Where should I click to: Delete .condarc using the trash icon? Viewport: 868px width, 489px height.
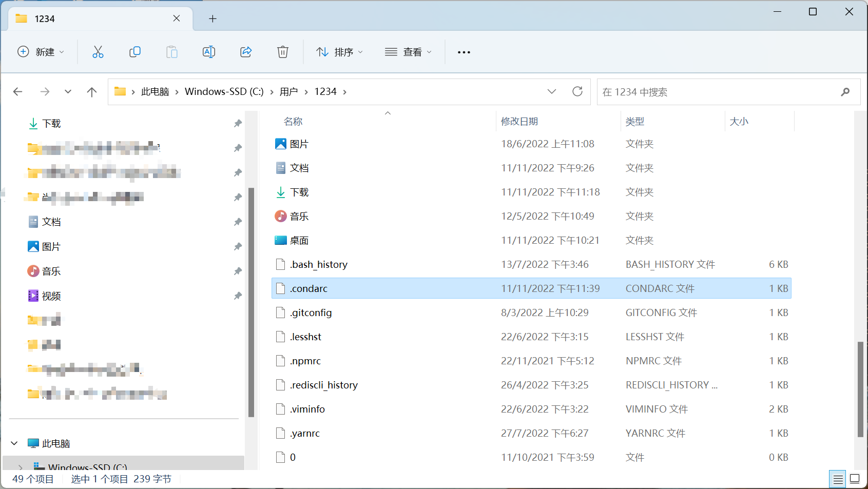tap(283, 51)
